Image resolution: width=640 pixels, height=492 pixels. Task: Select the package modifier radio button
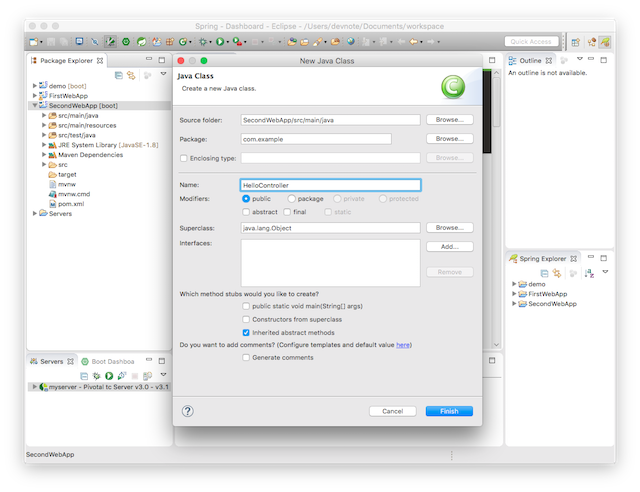coord(291,198)
